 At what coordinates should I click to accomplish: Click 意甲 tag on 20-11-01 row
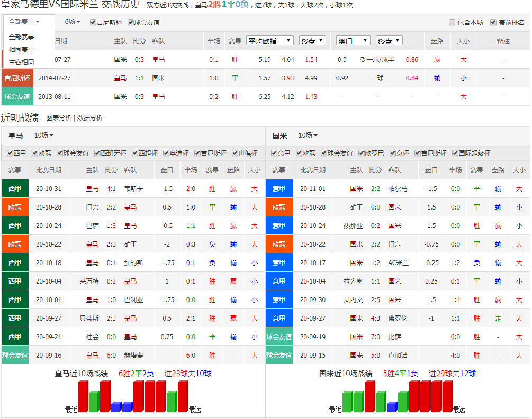coord(279,188)
